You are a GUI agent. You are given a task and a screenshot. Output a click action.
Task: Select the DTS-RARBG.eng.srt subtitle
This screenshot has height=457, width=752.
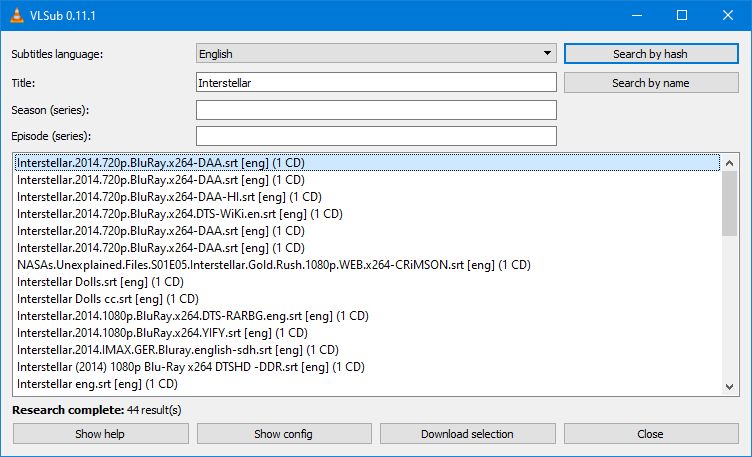point(192,316)
